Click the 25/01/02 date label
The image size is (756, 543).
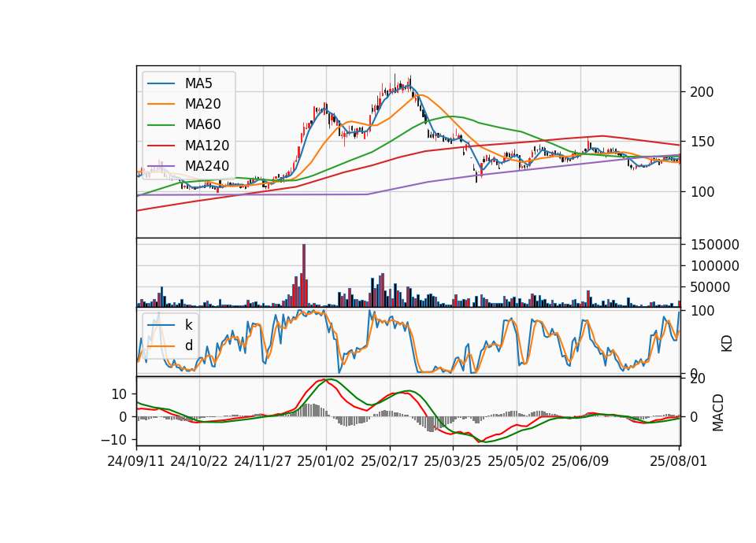[325, 461]
